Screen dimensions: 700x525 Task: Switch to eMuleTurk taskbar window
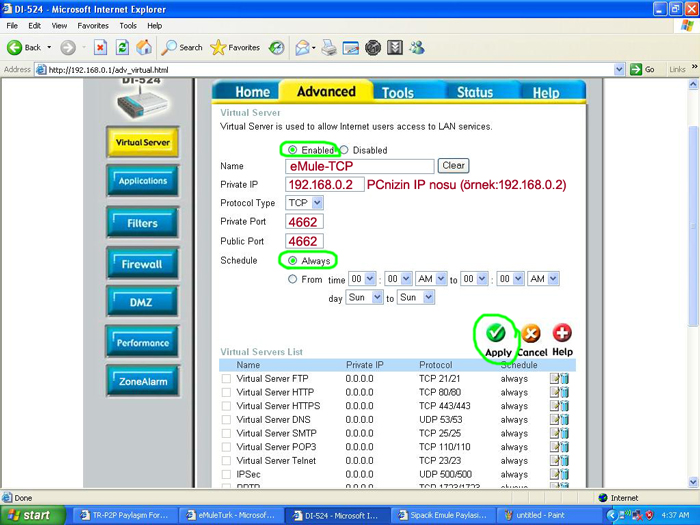pos(231,515)
